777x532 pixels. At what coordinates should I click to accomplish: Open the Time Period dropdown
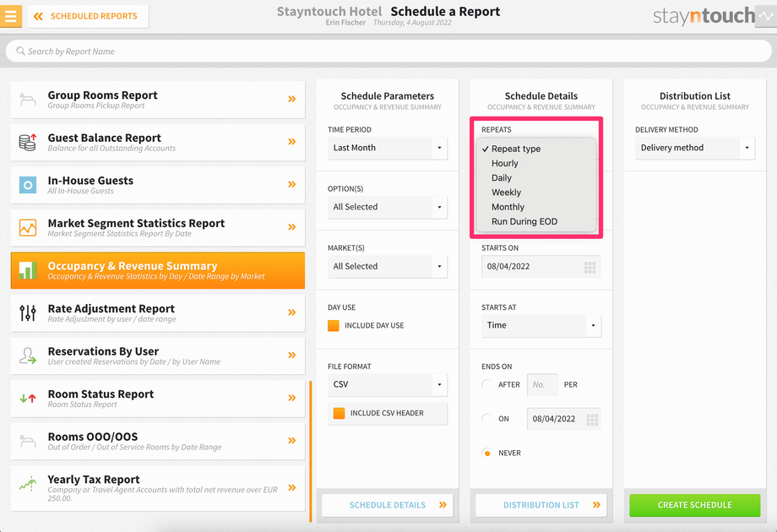click(388, 148)
